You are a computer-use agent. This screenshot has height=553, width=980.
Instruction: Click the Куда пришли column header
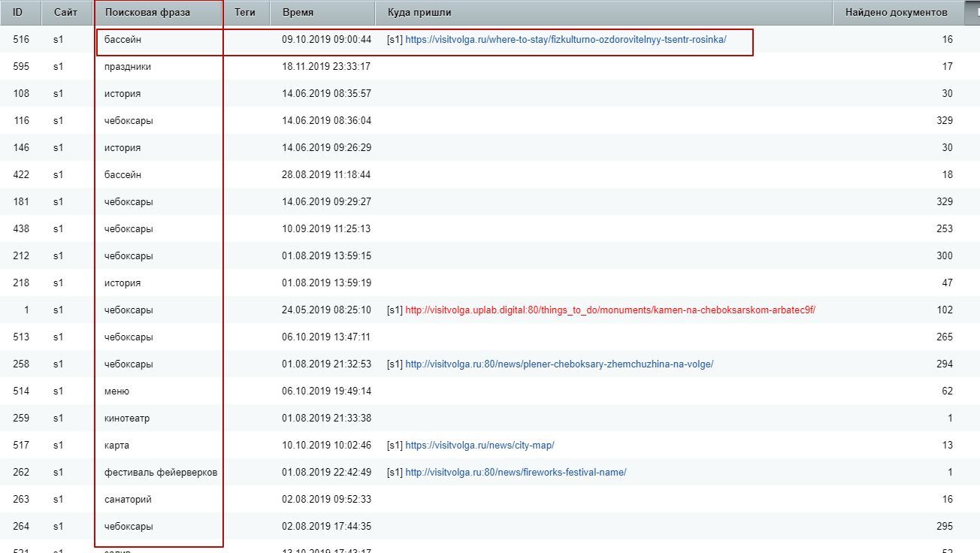603,13
